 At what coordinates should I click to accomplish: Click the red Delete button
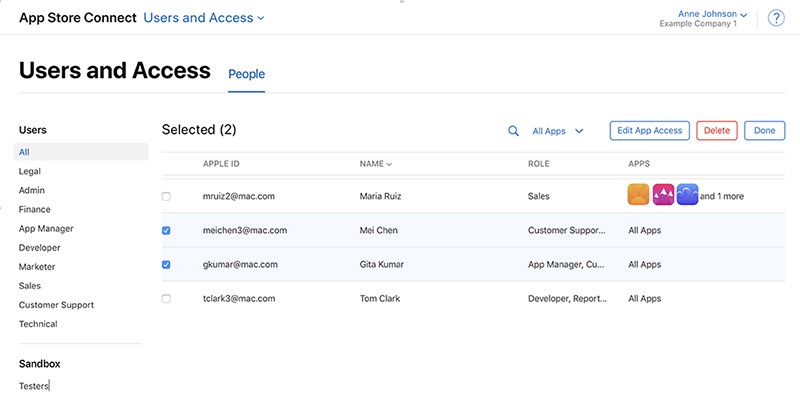click(717, 131)
